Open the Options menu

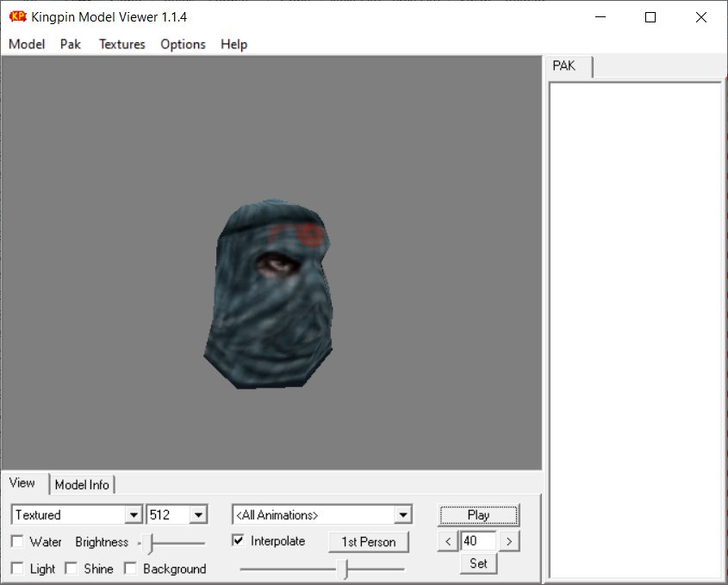(183, 44)
